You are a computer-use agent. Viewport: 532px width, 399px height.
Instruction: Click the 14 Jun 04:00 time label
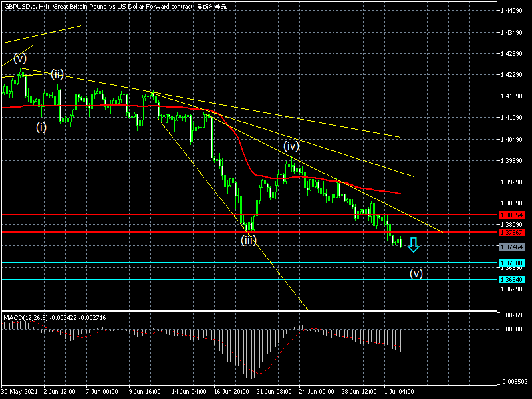(189, 392)
